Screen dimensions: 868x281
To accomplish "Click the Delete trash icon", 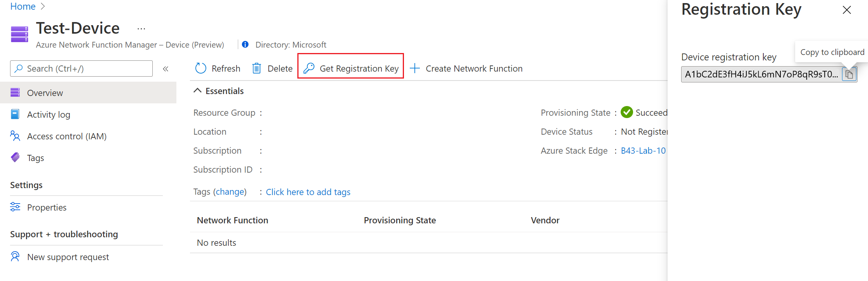I will [x=257, y=69].
